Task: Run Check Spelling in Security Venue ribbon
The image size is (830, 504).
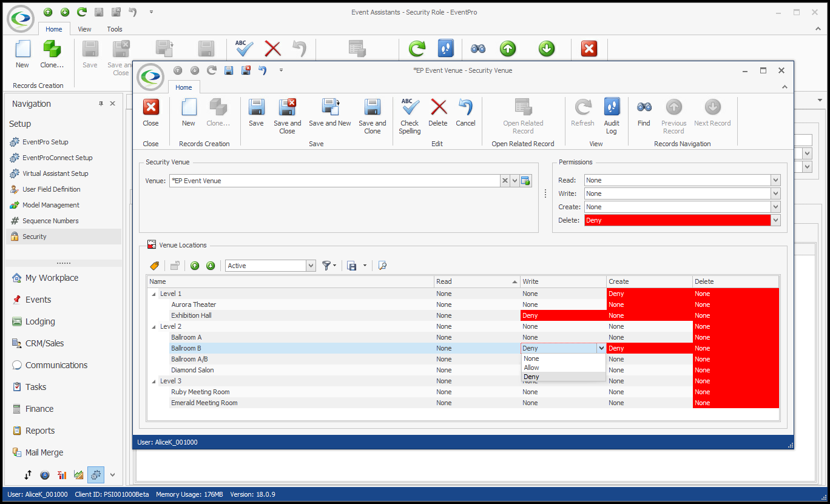Action: [410, 116]
